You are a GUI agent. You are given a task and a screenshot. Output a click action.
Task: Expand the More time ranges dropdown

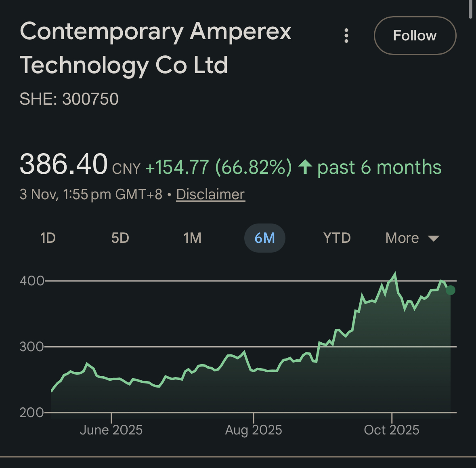[412, 238]
